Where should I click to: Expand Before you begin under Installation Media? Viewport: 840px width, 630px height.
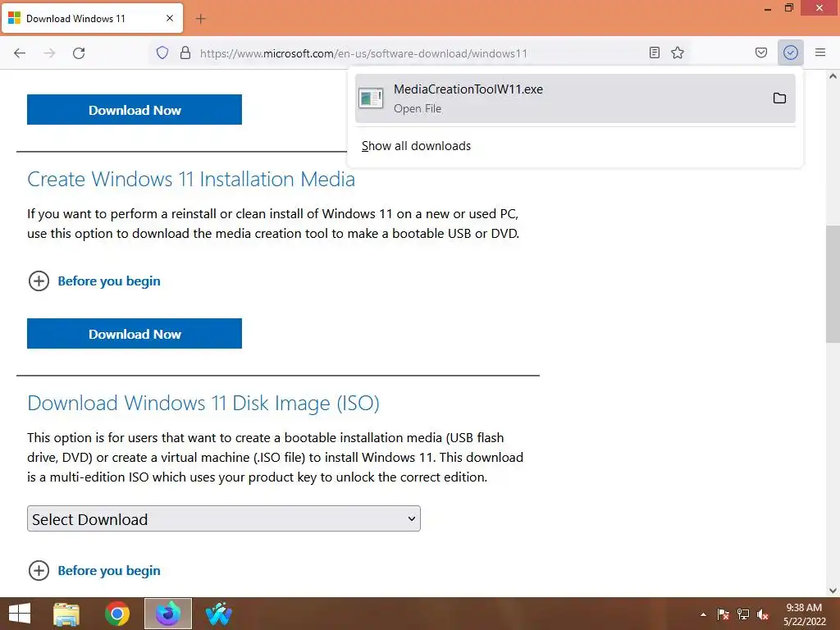(94, 281)
